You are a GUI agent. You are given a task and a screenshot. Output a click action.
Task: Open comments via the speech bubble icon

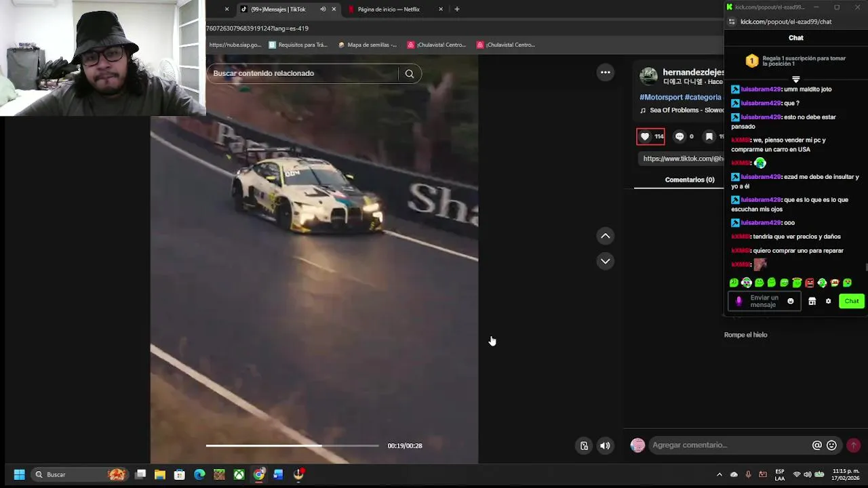(x=679, y=137)
